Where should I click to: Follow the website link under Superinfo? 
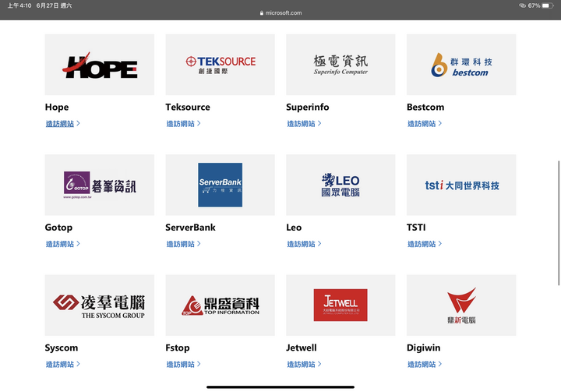pyautogui.click(x=304, y=123)
